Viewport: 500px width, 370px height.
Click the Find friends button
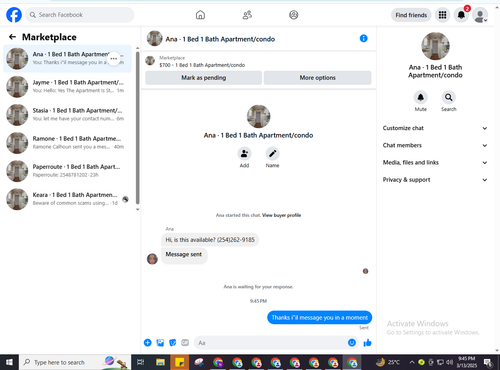coord(411,15)
